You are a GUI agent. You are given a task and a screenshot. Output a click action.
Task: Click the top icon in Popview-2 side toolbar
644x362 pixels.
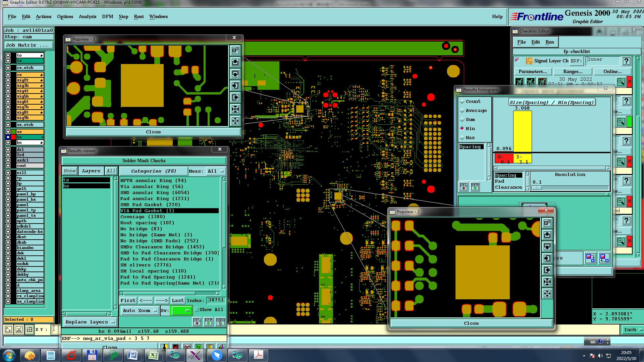coord(547,223)
